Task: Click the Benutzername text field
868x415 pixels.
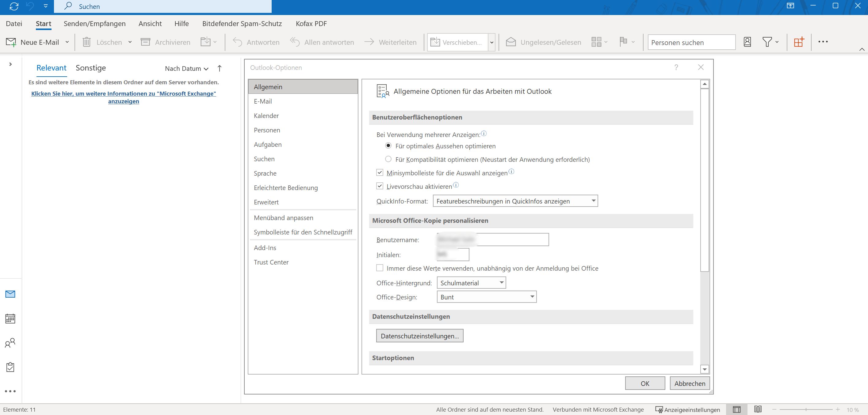Action: [493, 239]
